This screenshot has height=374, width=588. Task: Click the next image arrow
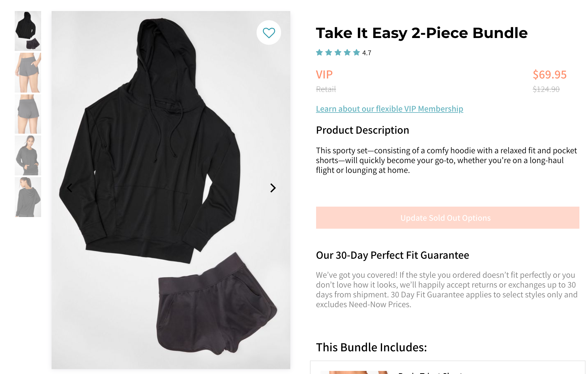point(273,188)
